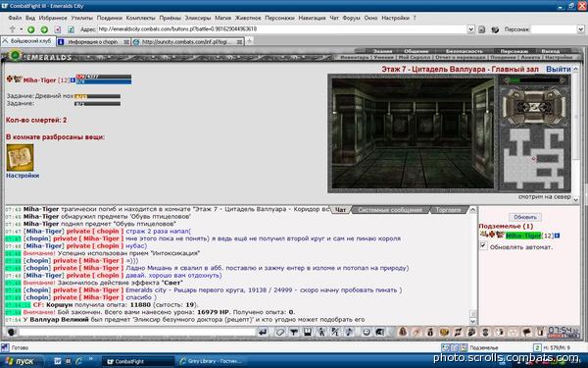Click Miha-Tiger's HP progress bar

click(104, 77)
